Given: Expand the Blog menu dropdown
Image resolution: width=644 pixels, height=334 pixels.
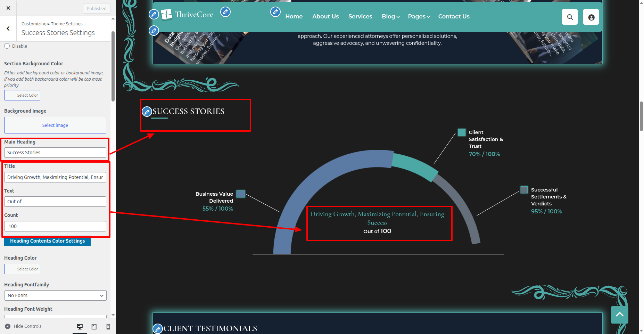Looking at the screenshot, I should point(390,16).
